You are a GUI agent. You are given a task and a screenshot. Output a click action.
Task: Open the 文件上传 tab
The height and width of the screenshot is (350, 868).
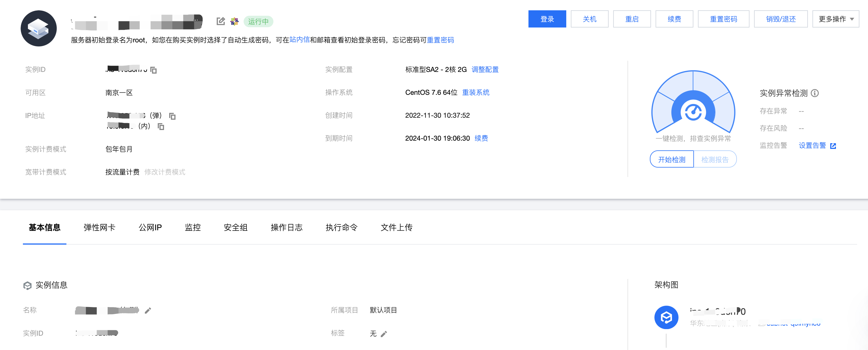tap(396, 227)
